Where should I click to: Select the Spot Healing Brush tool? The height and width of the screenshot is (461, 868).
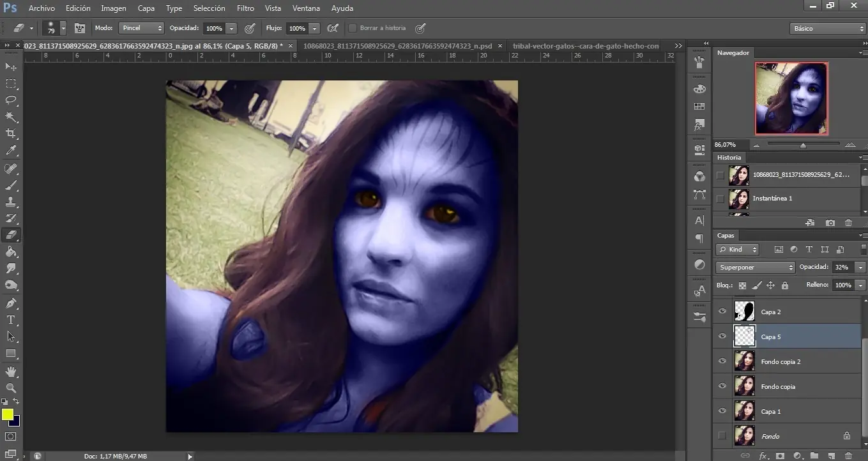(x=11, y=169)
